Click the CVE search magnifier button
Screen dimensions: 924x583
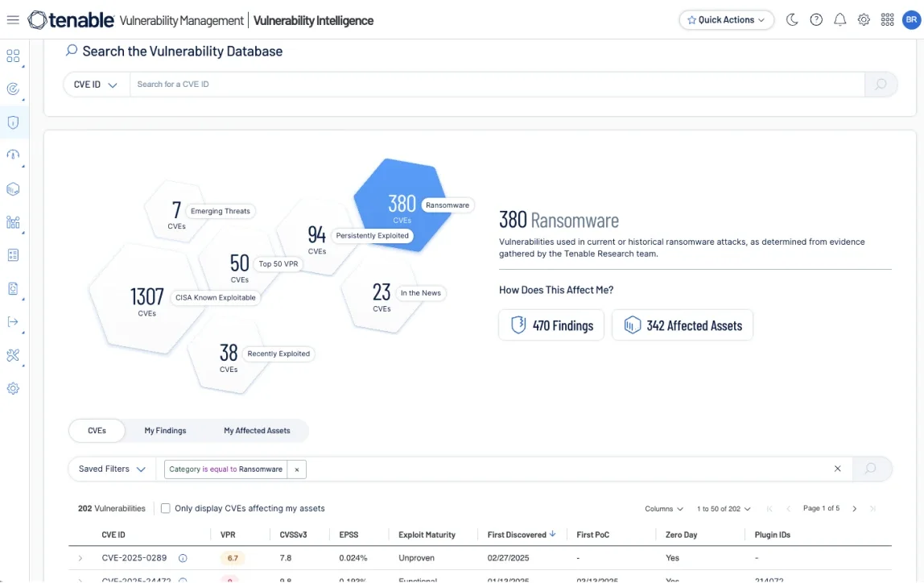(881, 85)
